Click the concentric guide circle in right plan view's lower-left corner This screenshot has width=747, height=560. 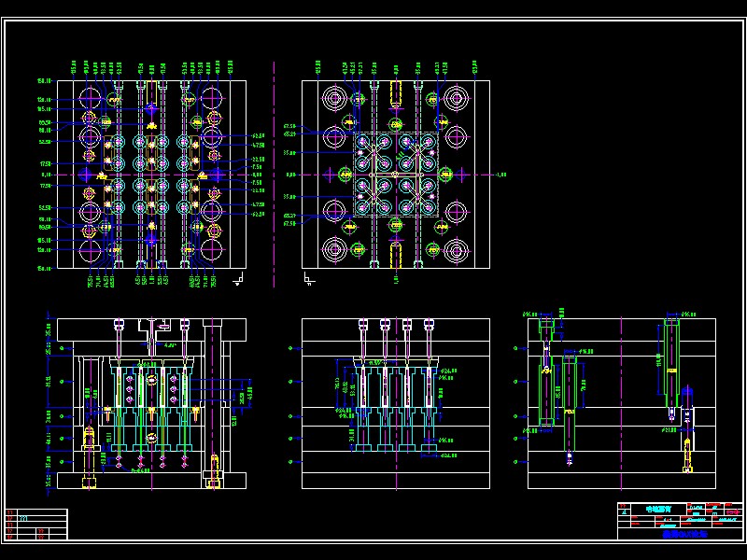[334, 250]
